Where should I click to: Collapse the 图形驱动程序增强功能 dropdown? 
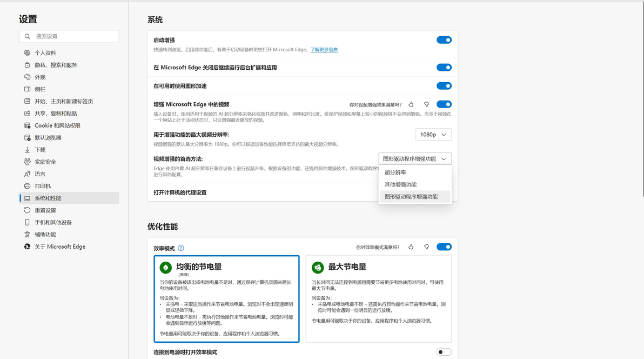(x=415, y=159)
